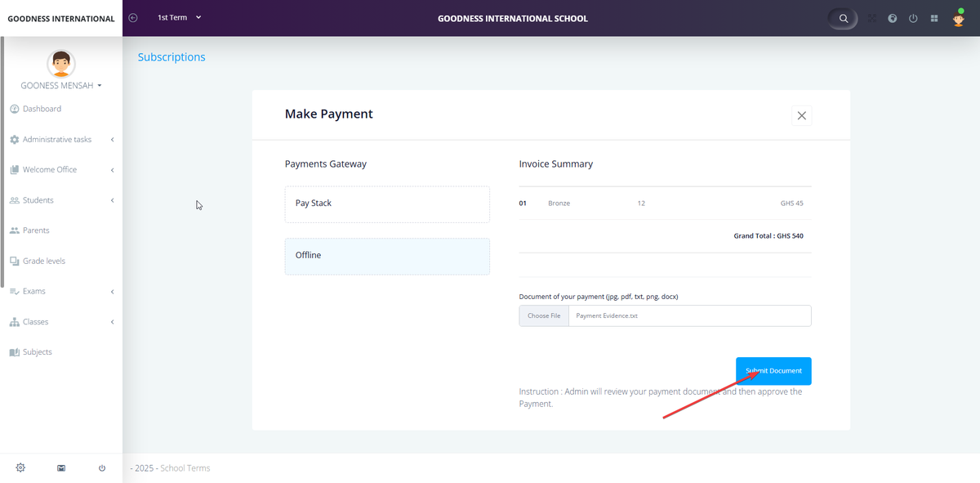Click the globe icon in the header
This screenshot has width=980, height=483.
pyautogui.click(x=893, y=18)
